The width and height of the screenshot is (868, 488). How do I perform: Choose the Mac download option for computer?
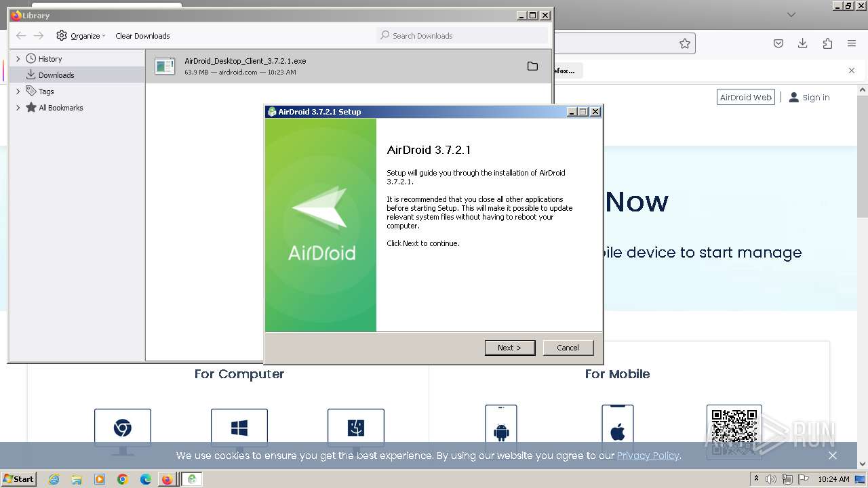tap(356, 432)
